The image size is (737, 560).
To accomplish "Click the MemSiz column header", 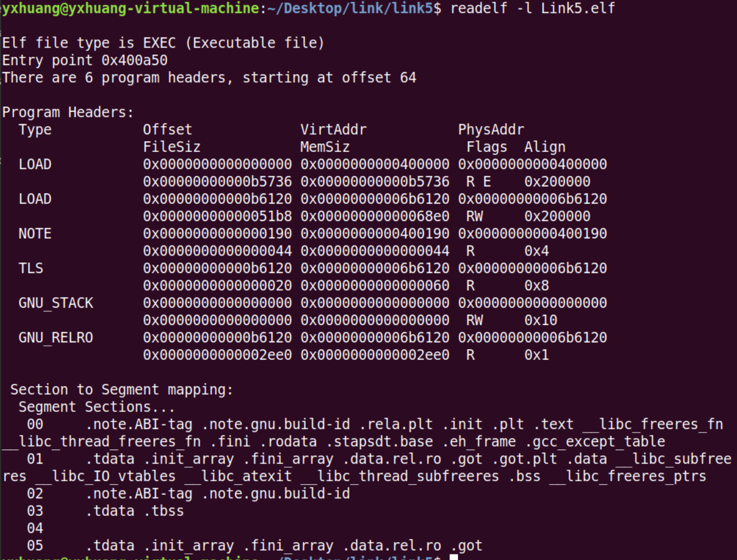I will pyautogui.click(x=325, y=147).
